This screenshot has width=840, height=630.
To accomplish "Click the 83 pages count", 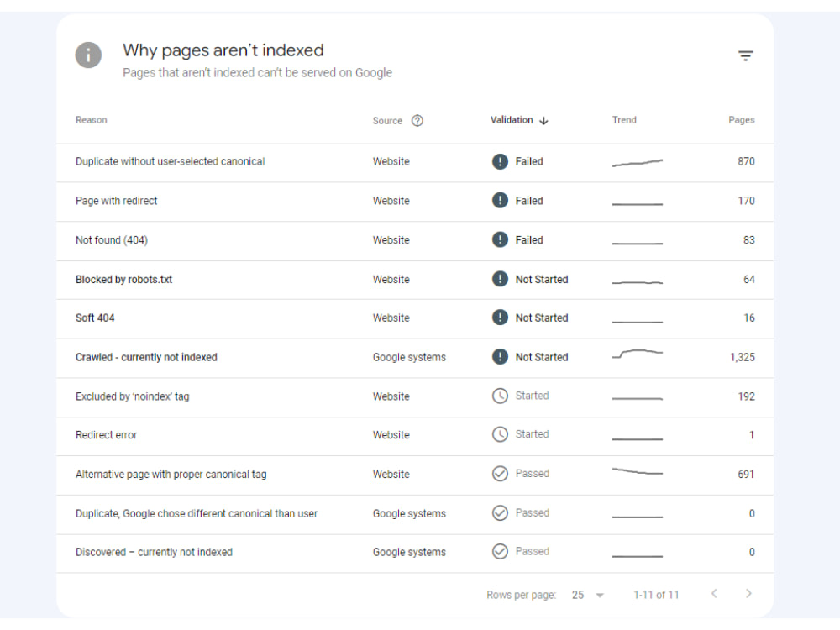I will click(x=749, y=240).
